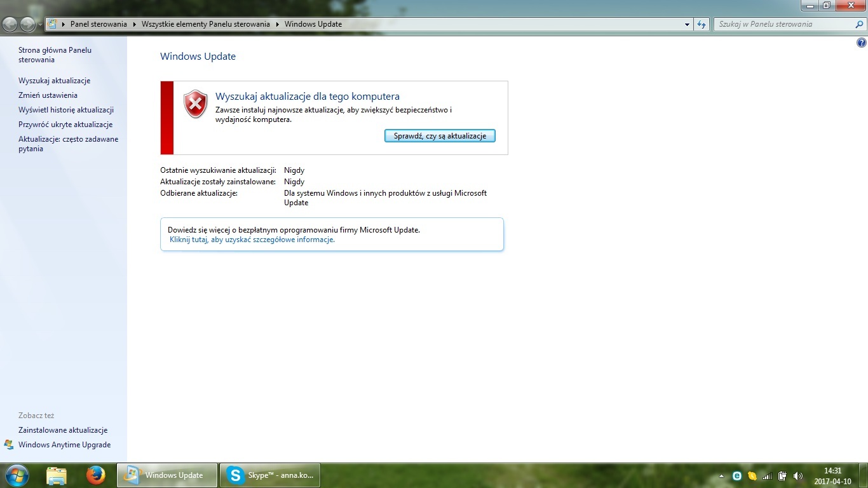
Task: Click the Back navigation arrow
Action: (10, 24)
